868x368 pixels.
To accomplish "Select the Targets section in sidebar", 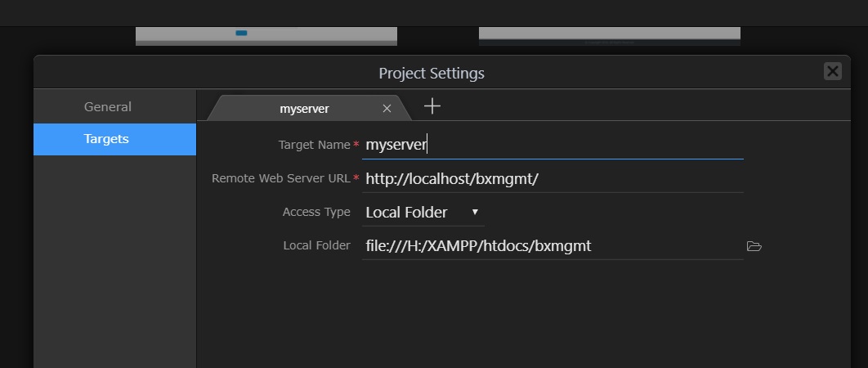I will pos(114,139).
